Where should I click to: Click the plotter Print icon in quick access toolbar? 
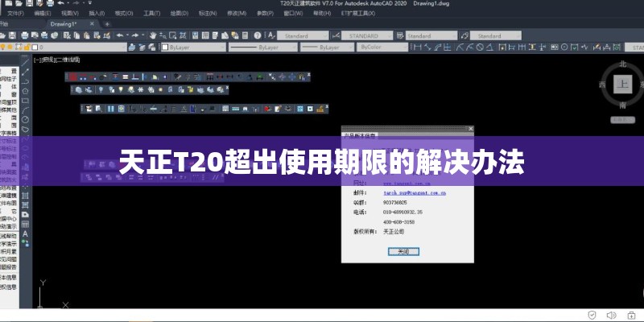(x=50, y=4)
